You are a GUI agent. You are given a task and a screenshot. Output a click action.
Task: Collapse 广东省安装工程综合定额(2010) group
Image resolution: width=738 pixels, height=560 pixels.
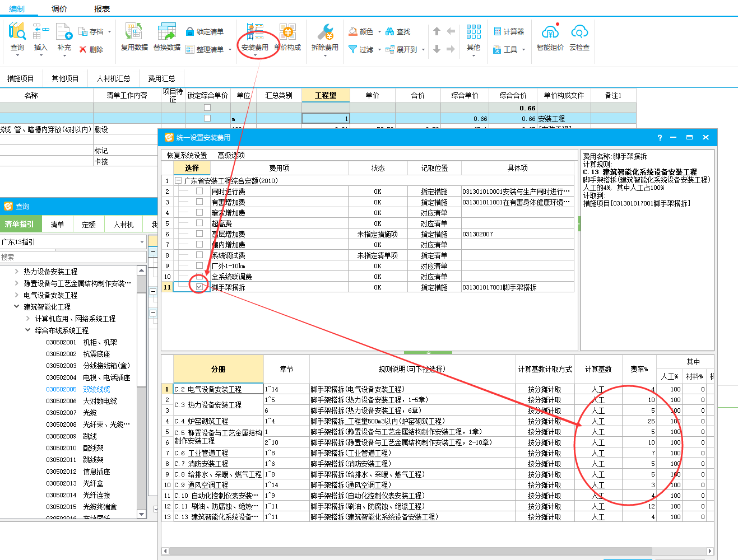click(x=178, y=180)
